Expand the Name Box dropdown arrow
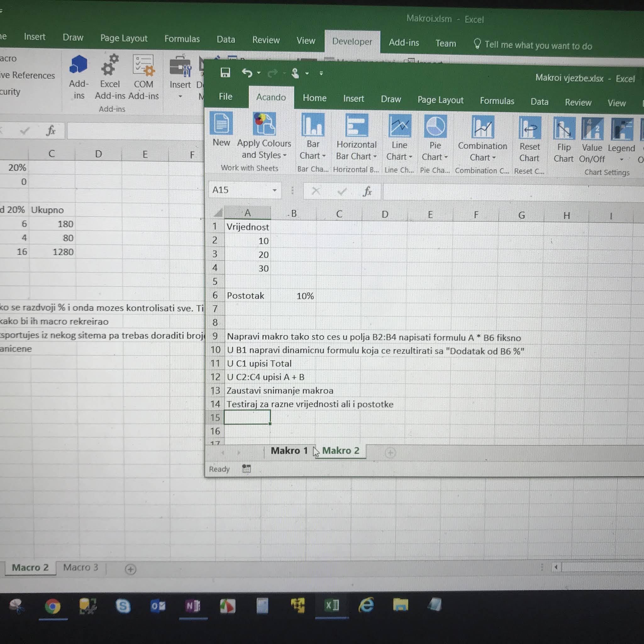Viewport: 644px width, 644px height. [274, 190]
